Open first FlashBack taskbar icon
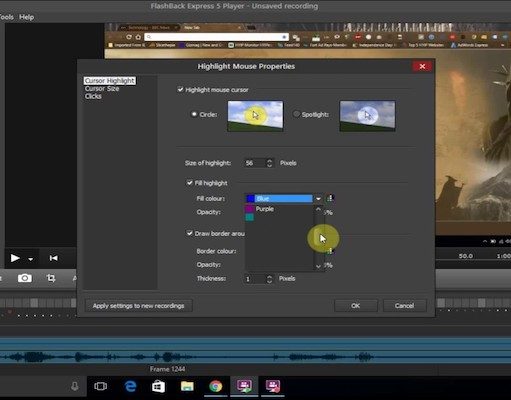 coord(244,386)
